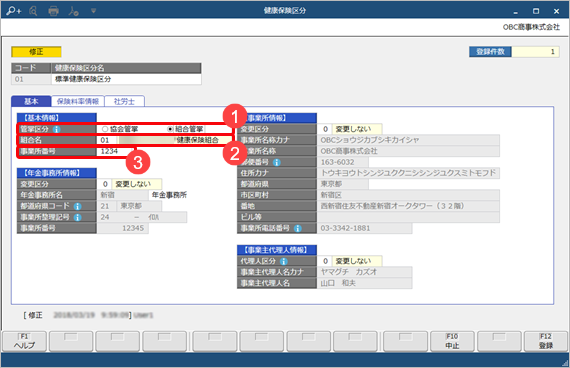Screen dimensions: 570x368
Task: Close the 健康保険区分 window
Action: tap(556, 11)
